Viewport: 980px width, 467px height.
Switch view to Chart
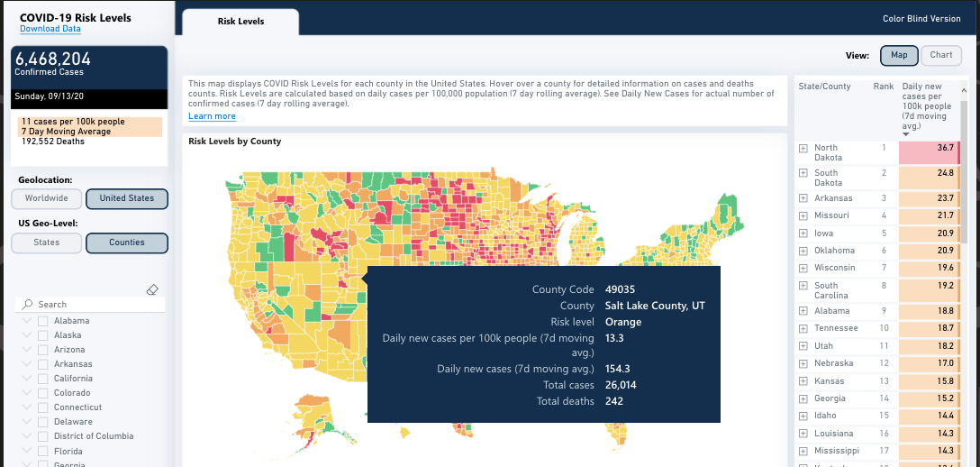941,55
